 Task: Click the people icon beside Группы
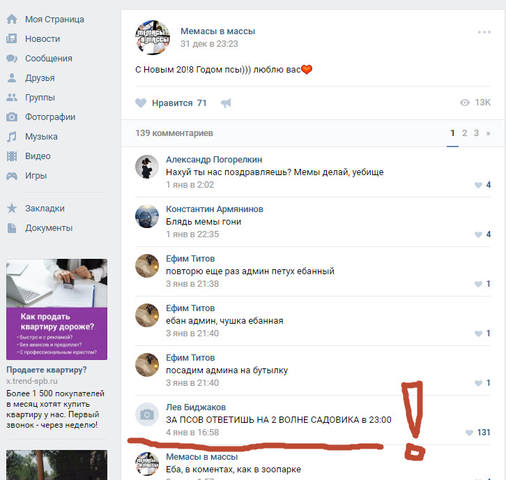coord(12,97)
